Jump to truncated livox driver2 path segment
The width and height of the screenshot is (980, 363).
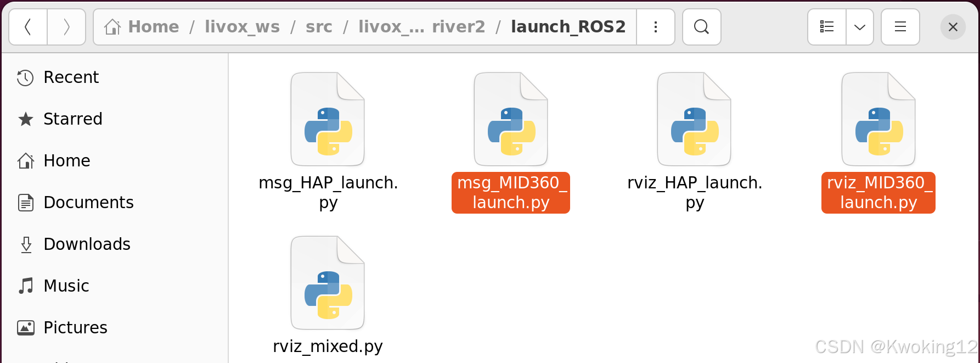[421, 27]
